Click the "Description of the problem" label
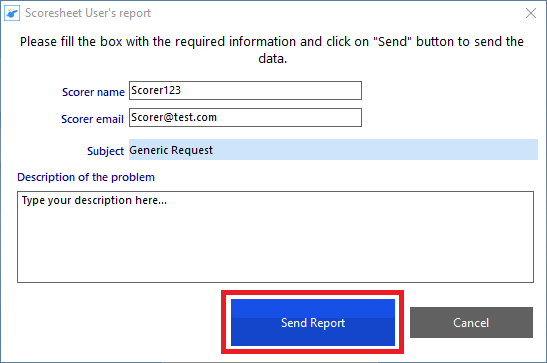The width and height of the screenshot is (547, 363). point(86,177)
